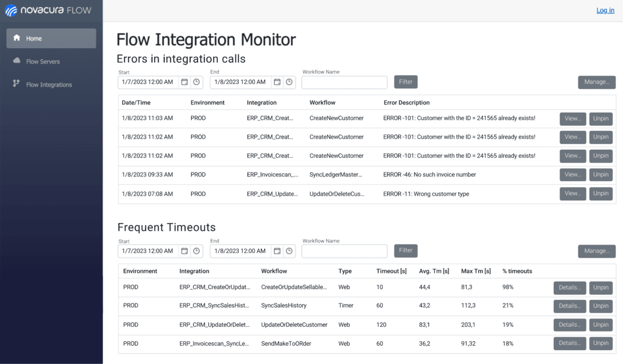The height and width of the screenshot is (364, 623).
Task: Open calendar picker for Errors Start date
Action: click(x=184, y=82)
